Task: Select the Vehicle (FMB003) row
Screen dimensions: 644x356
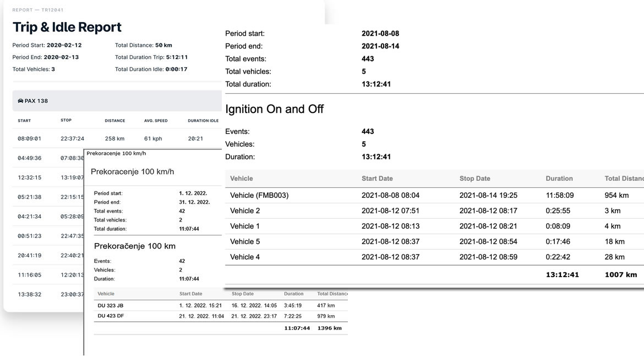Action: (x=434, y=196)
